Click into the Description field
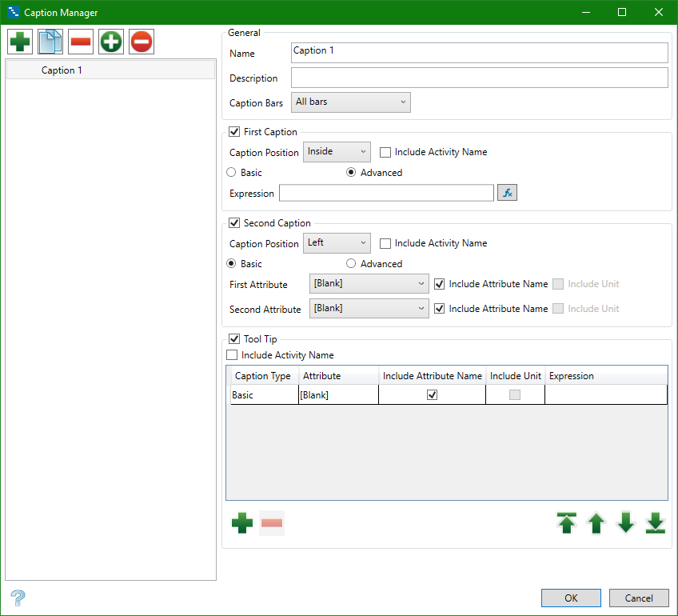 (479, 78)
